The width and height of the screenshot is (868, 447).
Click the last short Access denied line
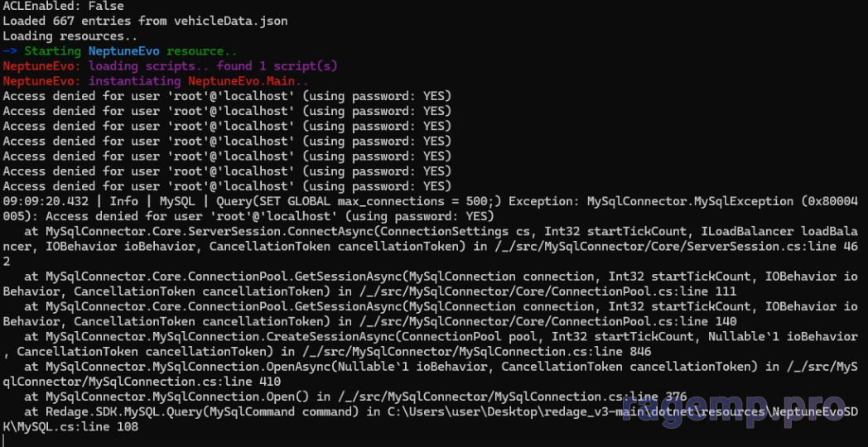pos(227,186)
